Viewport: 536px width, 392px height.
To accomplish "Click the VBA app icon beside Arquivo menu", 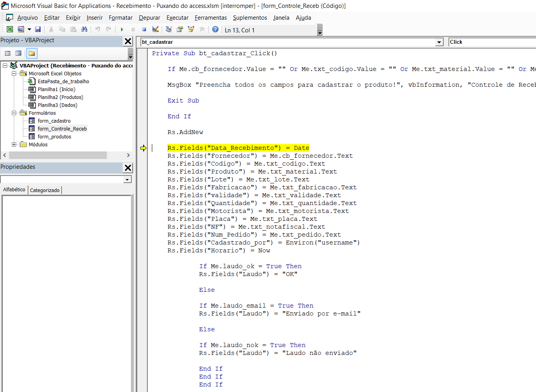I will click(9, 18).
